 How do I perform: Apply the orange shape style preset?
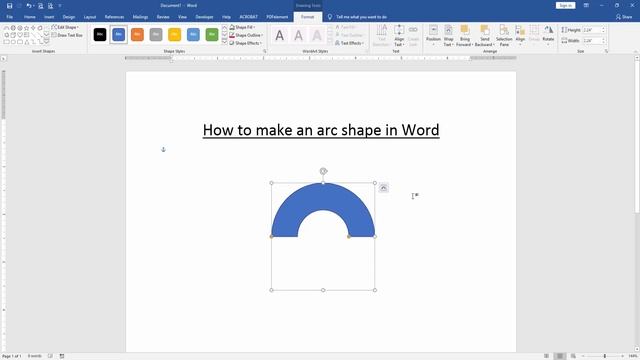coord(137,35)
